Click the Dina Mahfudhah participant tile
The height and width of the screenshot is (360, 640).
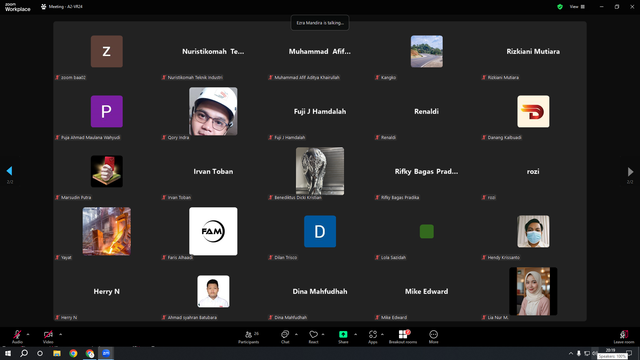(320, 291)
